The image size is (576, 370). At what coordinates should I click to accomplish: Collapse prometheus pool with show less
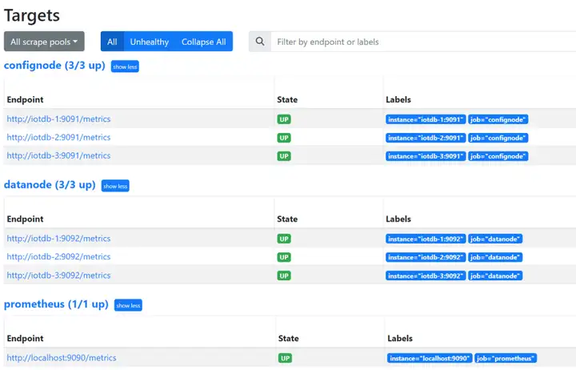tap(128, 305)
